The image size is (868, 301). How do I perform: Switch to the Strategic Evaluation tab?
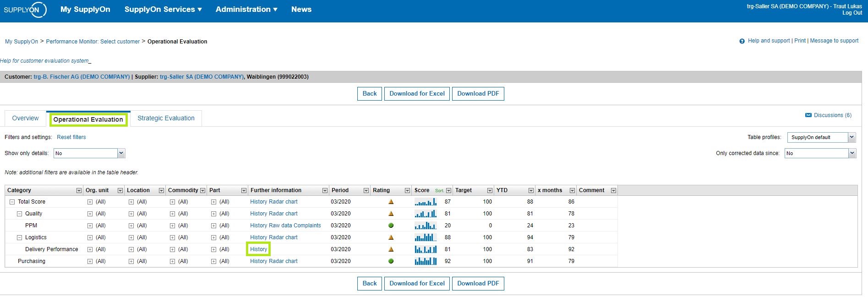coord(166,118)
